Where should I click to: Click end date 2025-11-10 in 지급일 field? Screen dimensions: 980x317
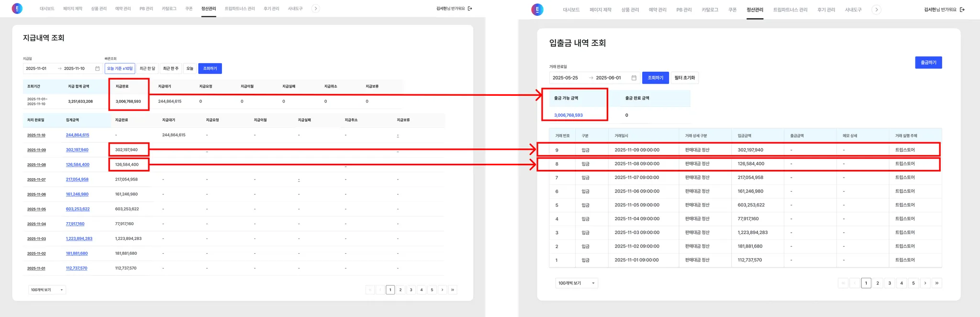74,68
